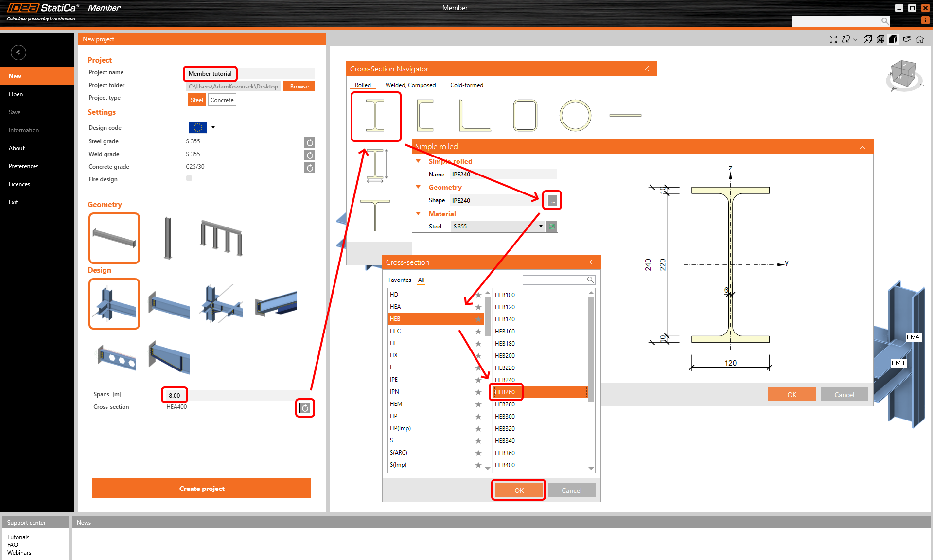The image size is (933, 560).
Task: Open Tutorials in the Support center
Action: [18, 537]
